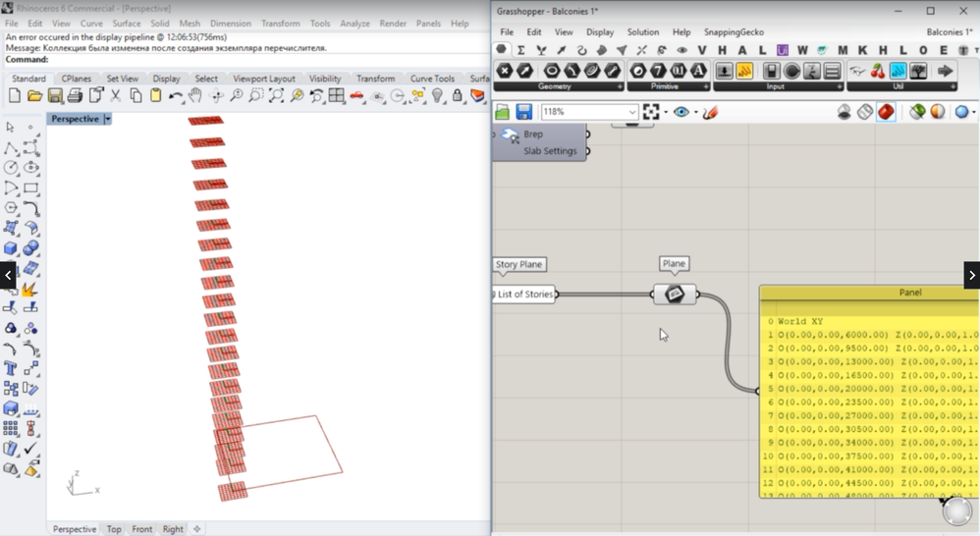The height and width of the screenshot is (536, 980).
Task: Click the yellow Panel header
Action: pos(909,293)
